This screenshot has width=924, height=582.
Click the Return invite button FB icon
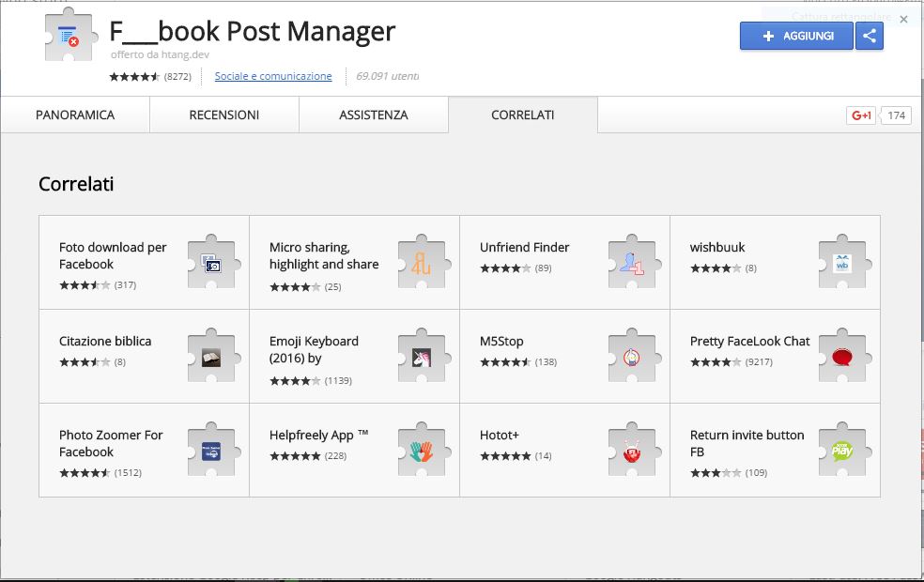pos(844,450)
